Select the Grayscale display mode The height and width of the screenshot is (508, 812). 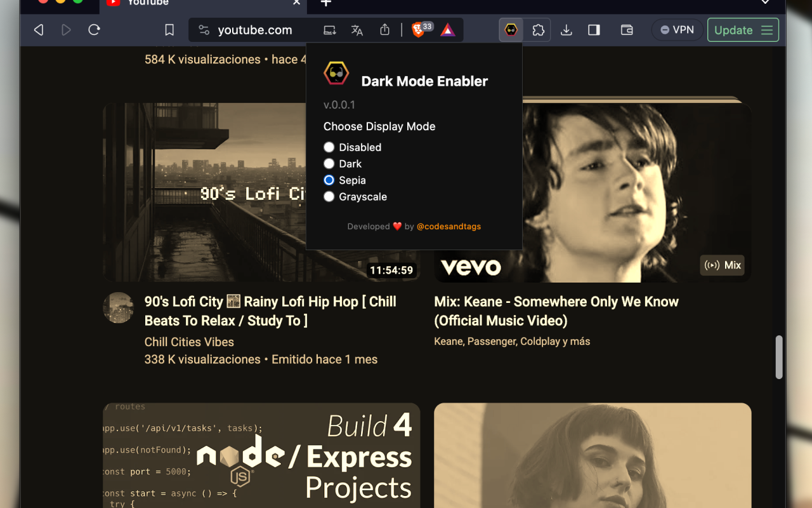pyautogui.click(x=329, y=197)
